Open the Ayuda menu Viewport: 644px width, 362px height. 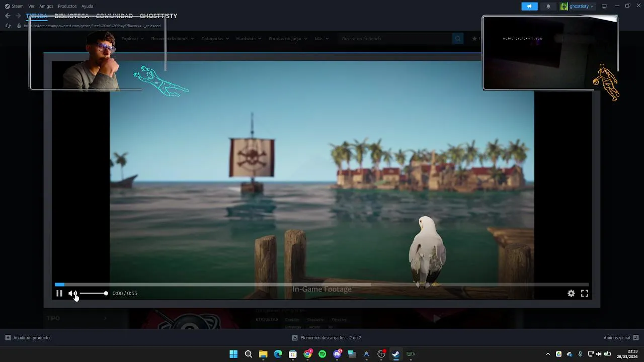coord(87,6)
